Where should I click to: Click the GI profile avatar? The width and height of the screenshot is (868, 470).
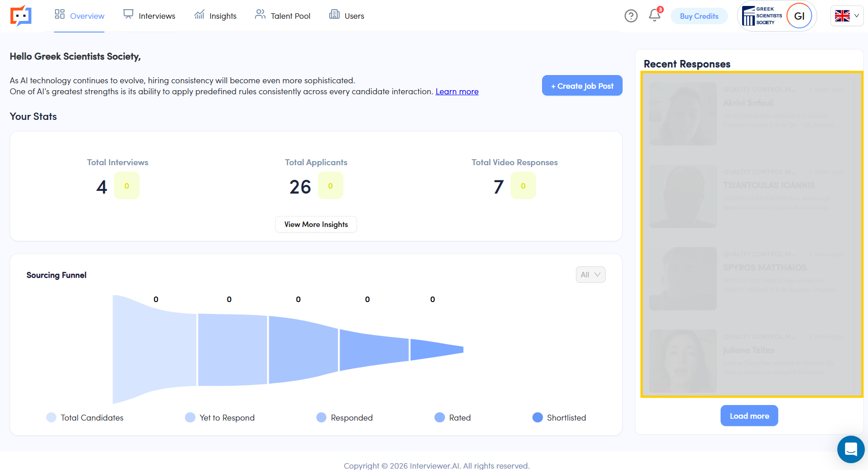pyautogui.click(x=799, y=16)
